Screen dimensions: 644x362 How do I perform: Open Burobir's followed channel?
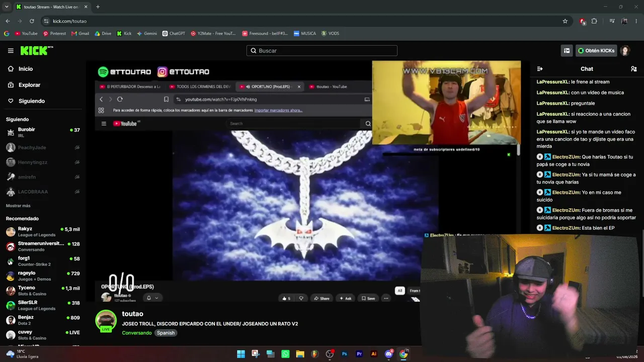[x=43, y=132]
